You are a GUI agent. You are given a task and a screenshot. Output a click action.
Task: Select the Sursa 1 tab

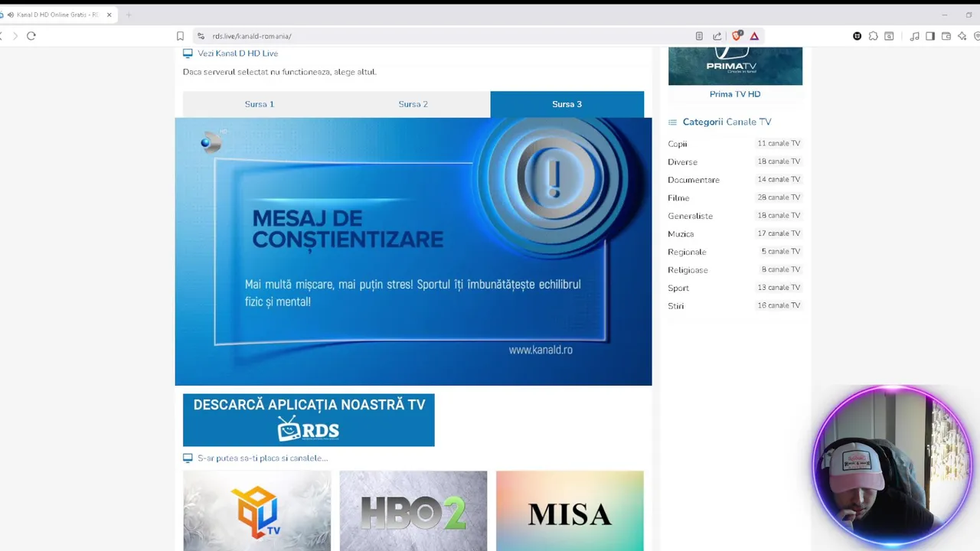click(x=260, y=104)
